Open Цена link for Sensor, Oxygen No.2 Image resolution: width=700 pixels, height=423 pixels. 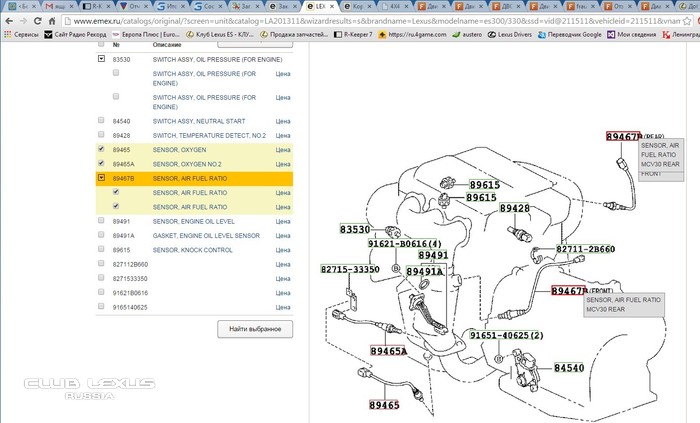(x=283, y=164)
